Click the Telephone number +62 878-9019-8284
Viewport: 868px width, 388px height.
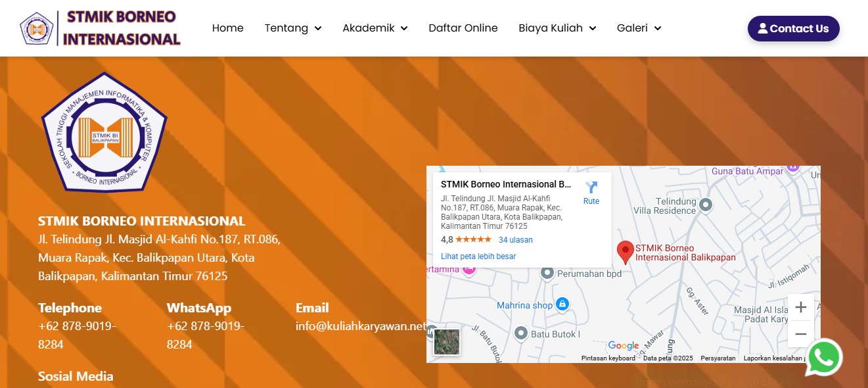pos(77,335)
